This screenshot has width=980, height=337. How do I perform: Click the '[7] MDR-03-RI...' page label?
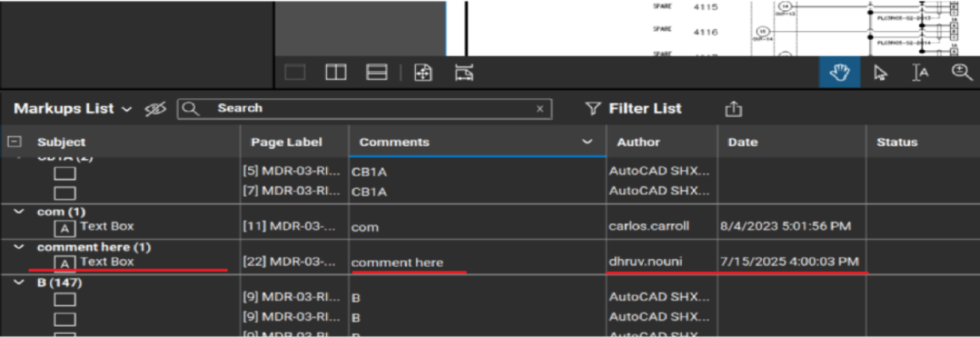(291, 190)
